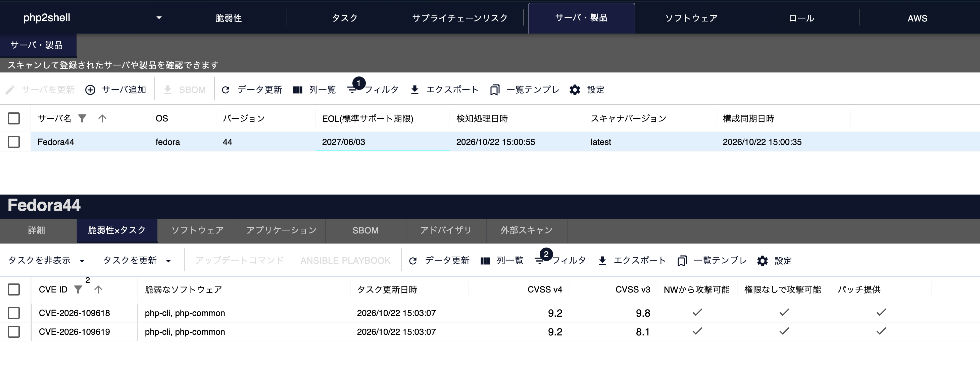Open the server list フィルタ icon with badge 1
The height and width of the screenshot is (373, 980).
point(352,90)
